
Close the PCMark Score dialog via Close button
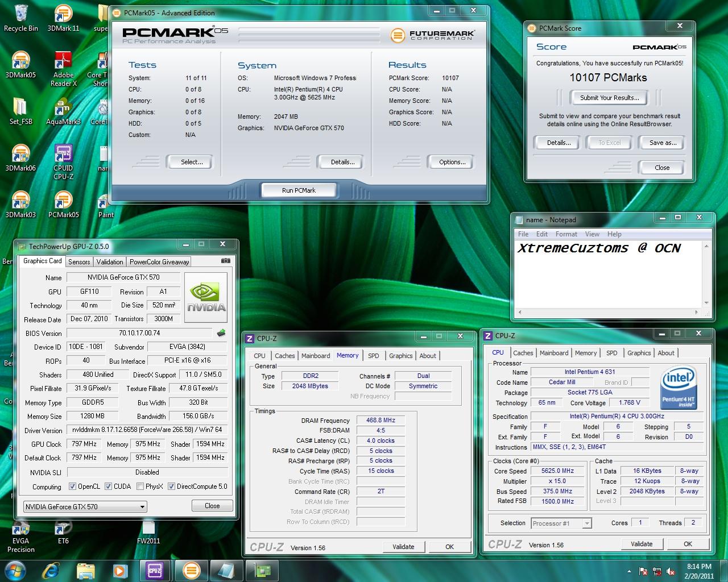pyautogui.click(x=662, y=168)
